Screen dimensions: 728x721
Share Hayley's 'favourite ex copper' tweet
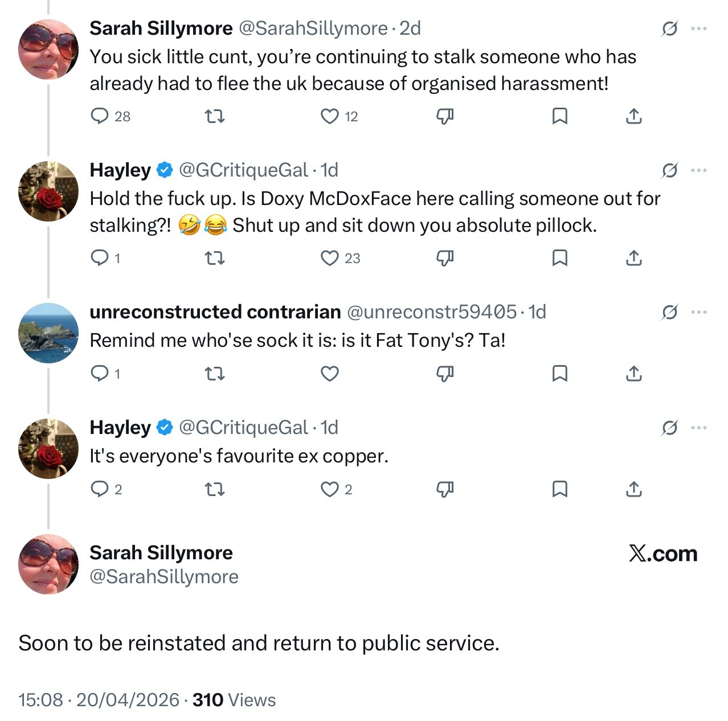634,489
